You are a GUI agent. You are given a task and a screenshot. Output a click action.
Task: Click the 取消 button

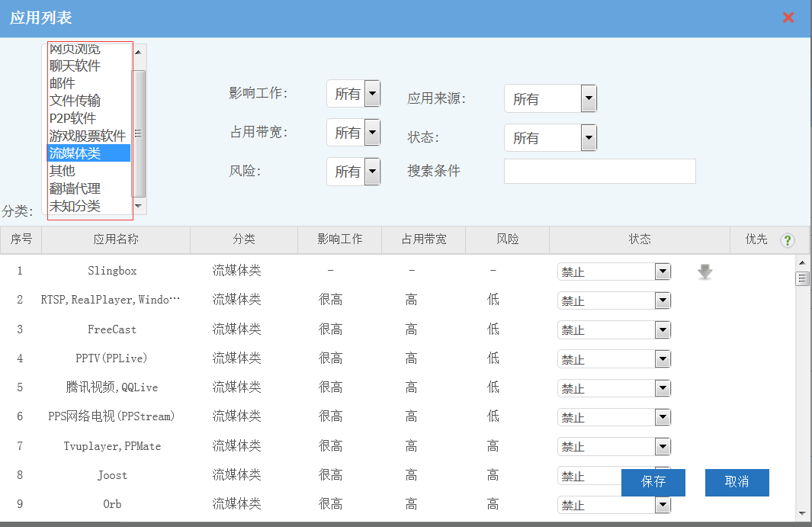coord(737,482)
